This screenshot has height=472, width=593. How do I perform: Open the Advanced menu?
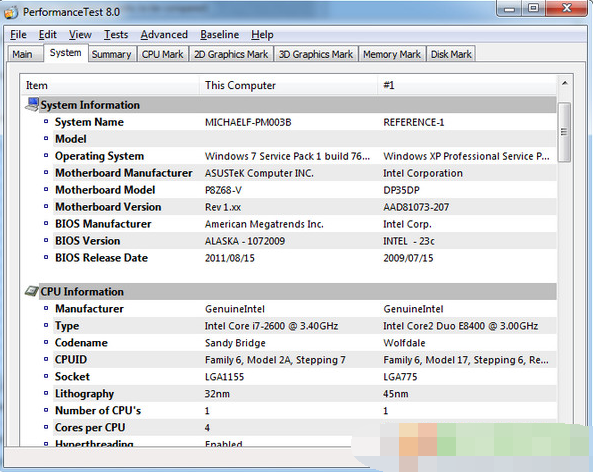click(x=164, y=35)
